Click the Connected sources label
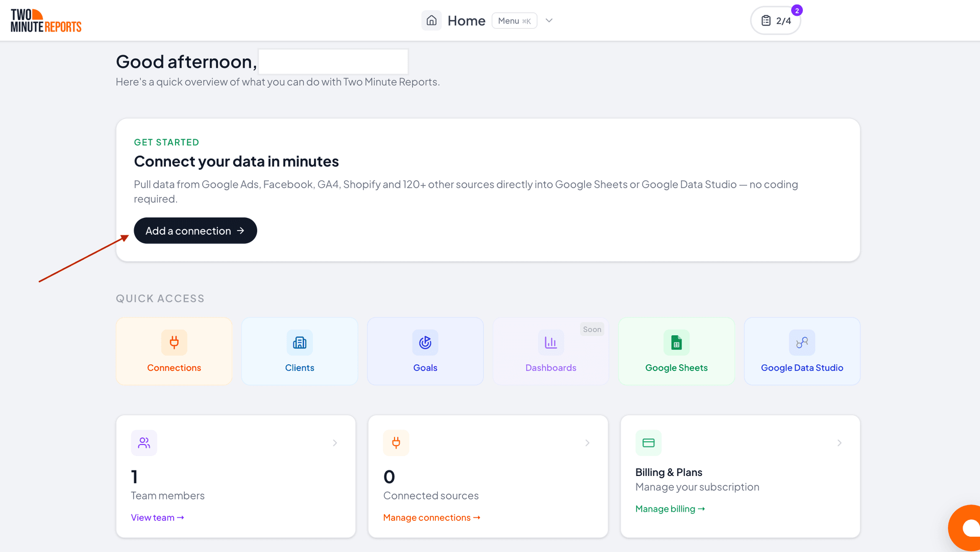 tap(431, 495)
